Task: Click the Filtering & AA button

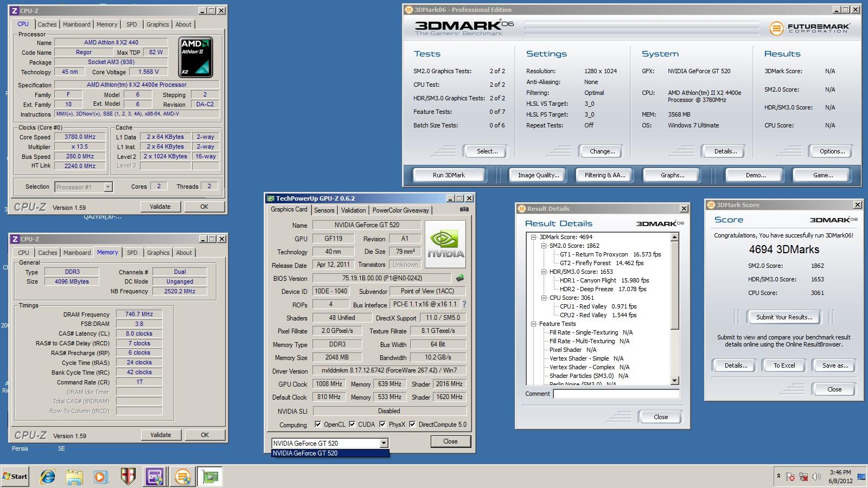Action: [605, 175]
